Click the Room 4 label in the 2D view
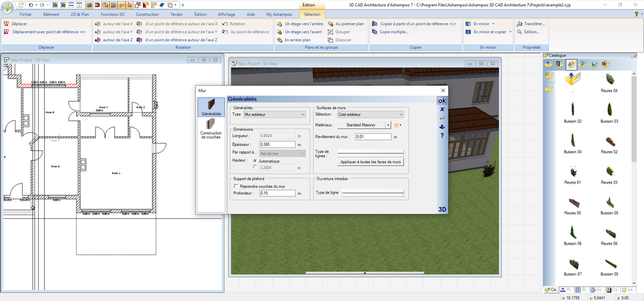The height and width of the screenshot is (301, 644). (x=116, y=173)
